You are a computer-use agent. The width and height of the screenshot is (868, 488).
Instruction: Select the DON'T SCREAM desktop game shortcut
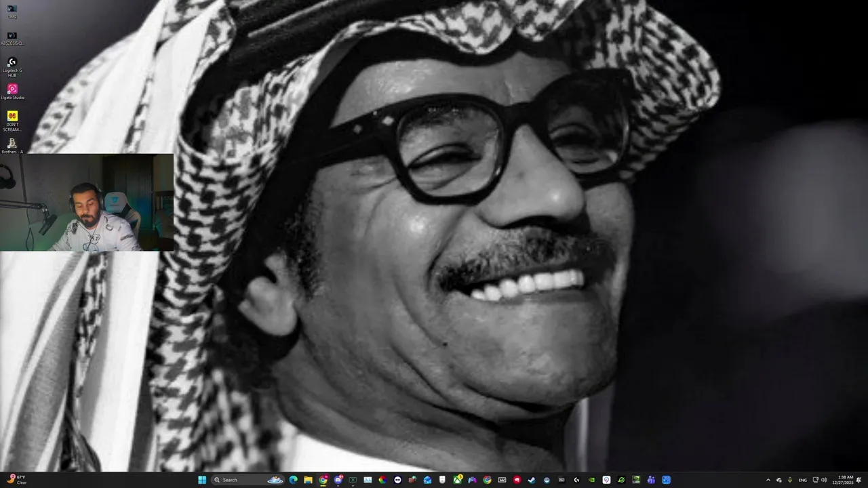coord(12,121)
